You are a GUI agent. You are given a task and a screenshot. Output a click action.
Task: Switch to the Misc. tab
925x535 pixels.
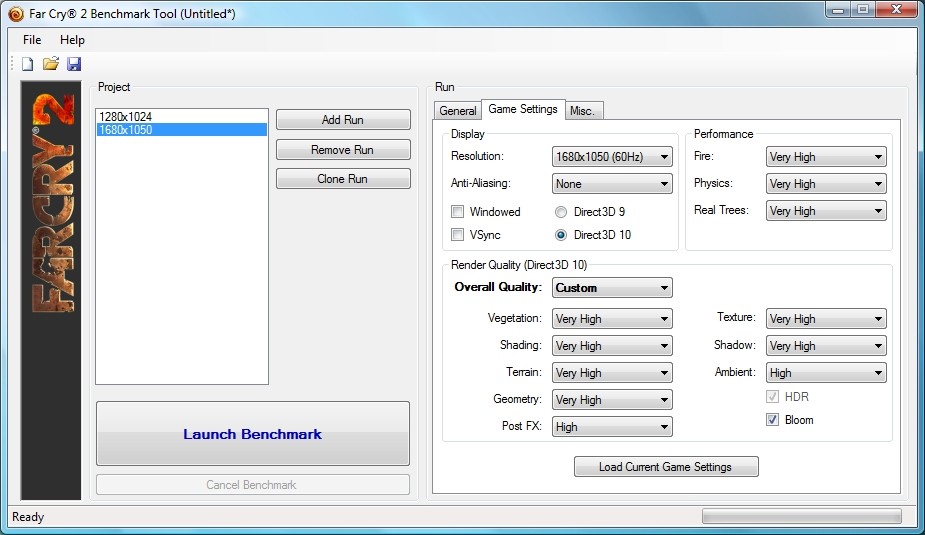tap(583, 110)
